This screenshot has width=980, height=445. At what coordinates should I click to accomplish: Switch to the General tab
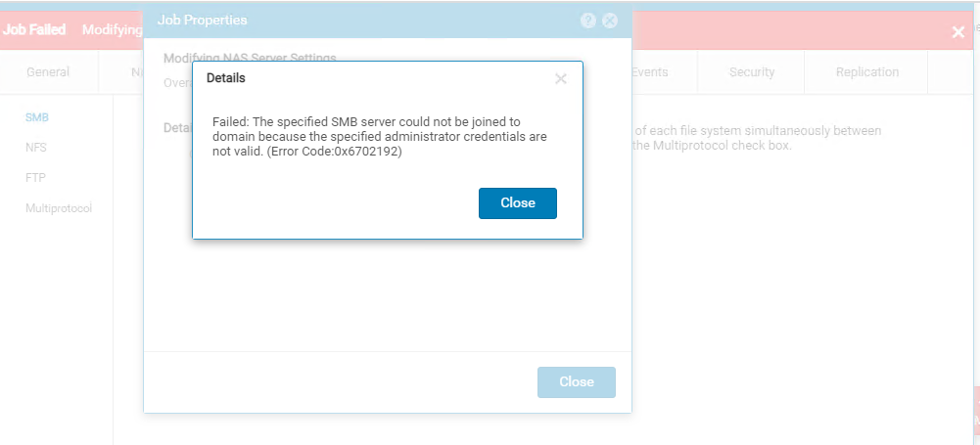click(48, 72)
